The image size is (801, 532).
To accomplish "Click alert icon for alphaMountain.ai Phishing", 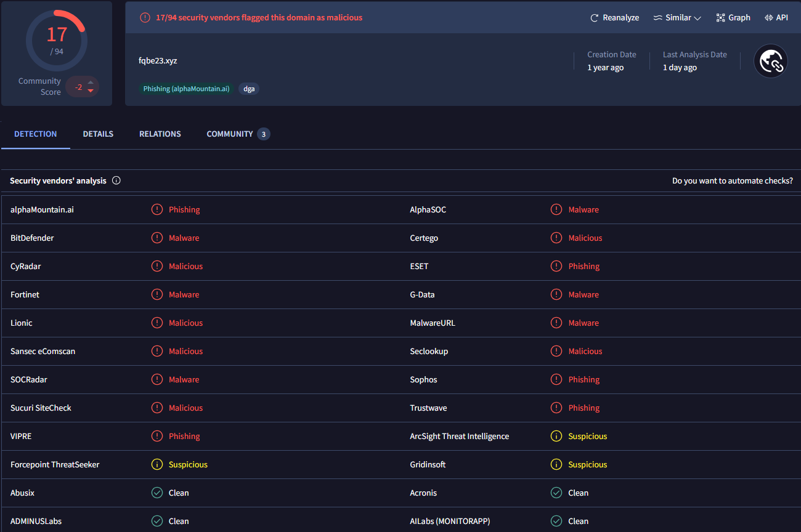I will 157,209.
